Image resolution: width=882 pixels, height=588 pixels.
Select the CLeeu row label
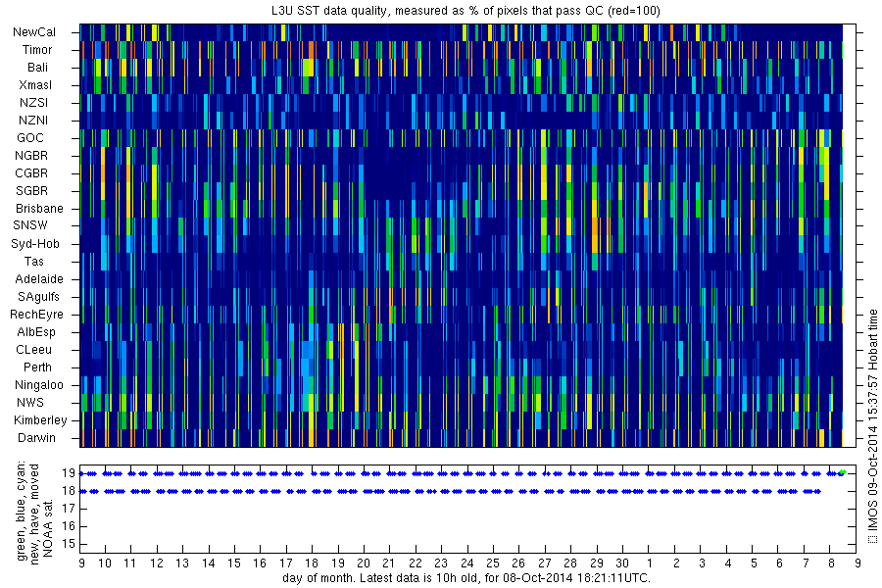click(33, 350)
